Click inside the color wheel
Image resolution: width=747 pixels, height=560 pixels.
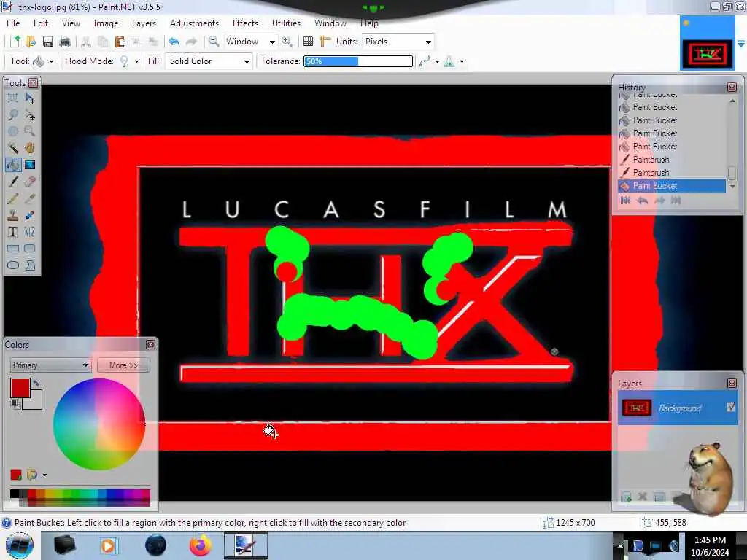point(99,424)
